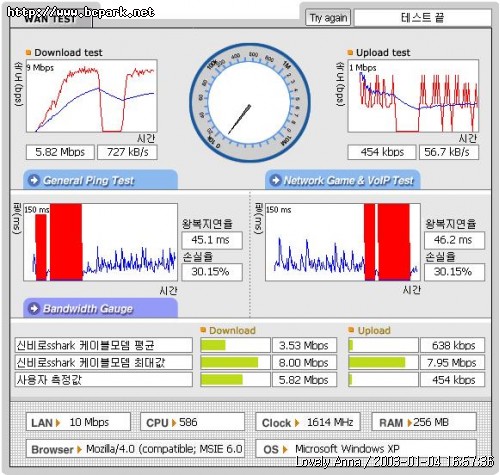Click the orange bullet beside Download test

click(x=28, y=52)
